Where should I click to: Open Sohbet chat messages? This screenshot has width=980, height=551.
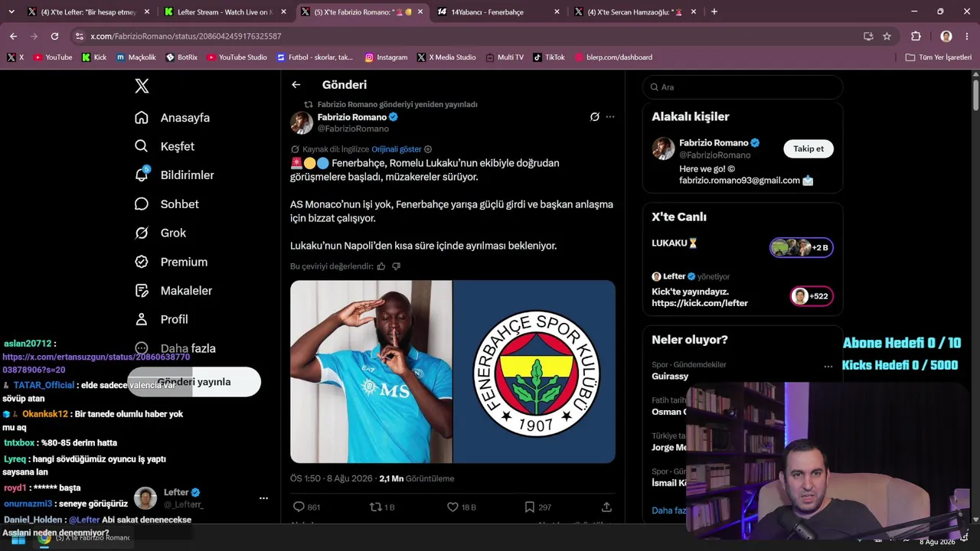167,204
